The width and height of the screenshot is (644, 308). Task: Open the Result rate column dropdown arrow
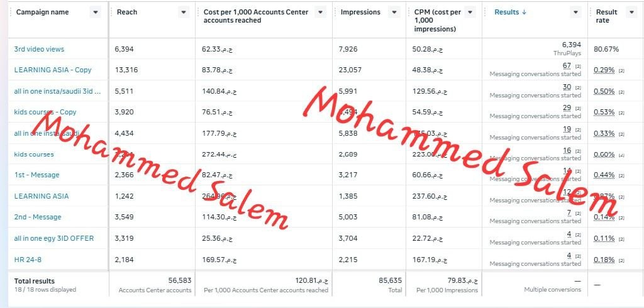pyautogui.click(x=631, y=13)
